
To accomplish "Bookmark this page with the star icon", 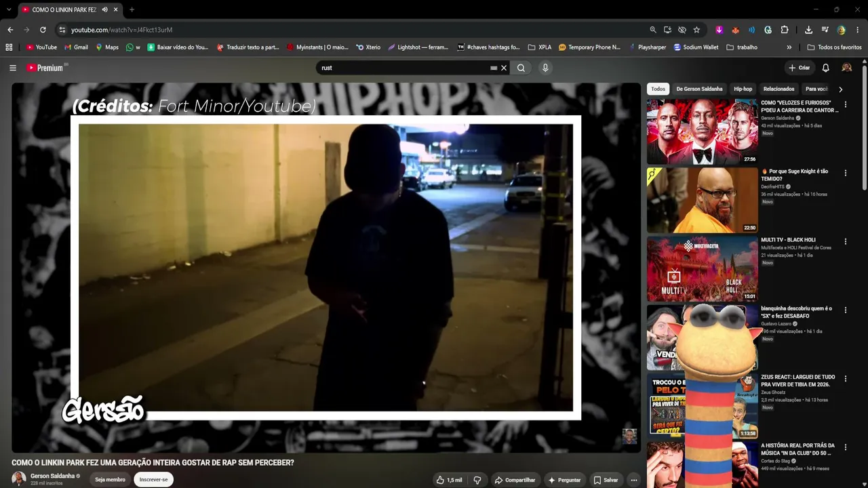I will (x=696, y=30).
